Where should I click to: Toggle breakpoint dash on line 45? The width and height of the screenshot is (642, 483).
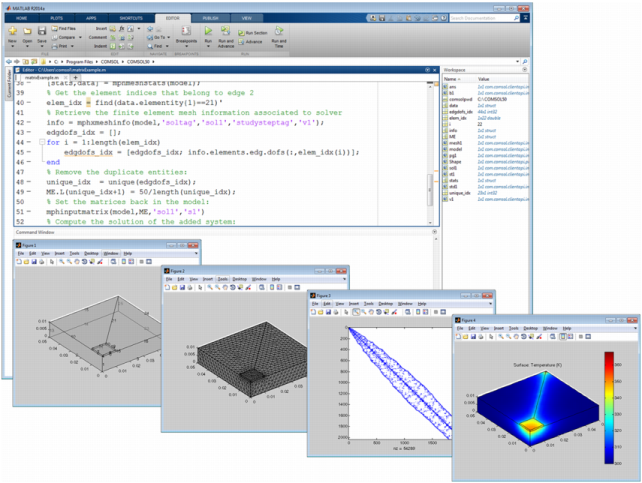[x=29, y=152]
